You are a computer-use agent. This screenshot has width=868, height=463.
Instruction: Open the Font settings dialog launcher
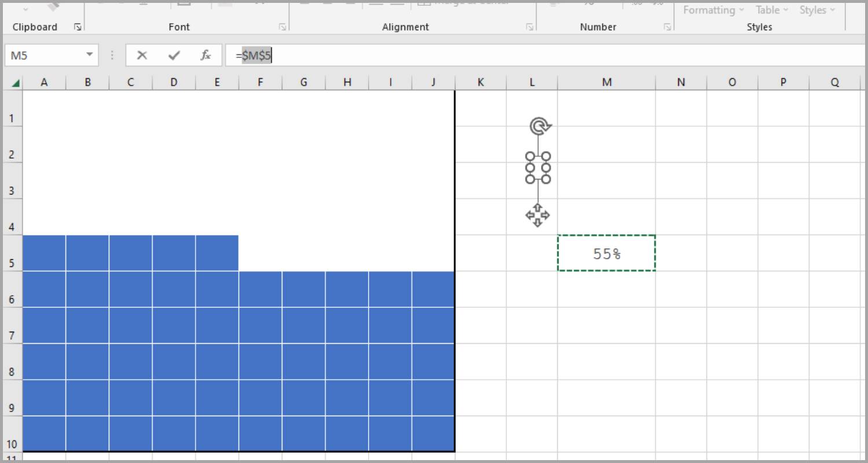coord(282,27)
